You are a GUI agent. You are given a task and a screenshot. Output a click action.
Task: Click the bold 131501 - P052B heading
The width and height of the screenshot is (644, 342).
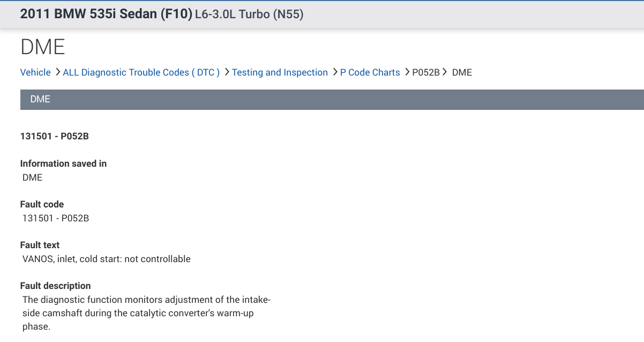point(55,136)
